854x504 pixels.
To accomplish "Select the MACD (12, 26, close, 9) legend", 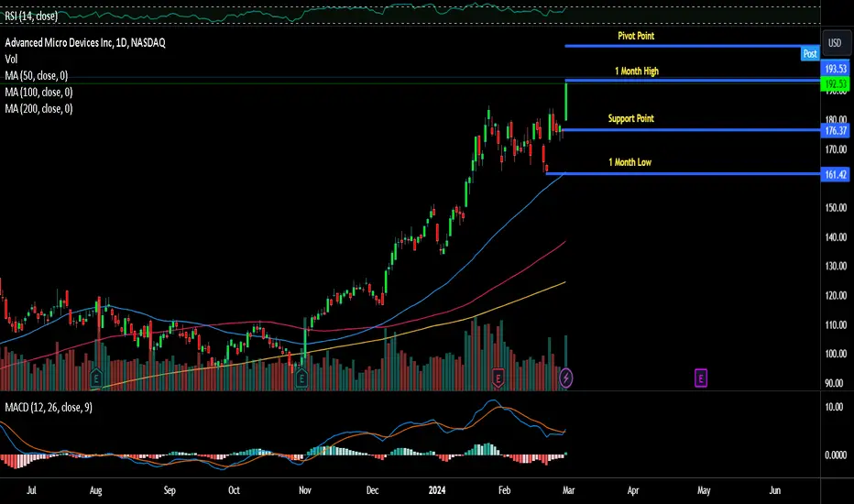I will click(49, 407).
